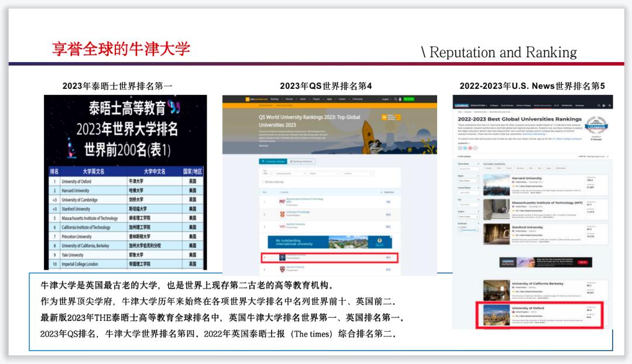
Task: Click the 'Harvard University' row in the Times table
Action: (126, 191)
